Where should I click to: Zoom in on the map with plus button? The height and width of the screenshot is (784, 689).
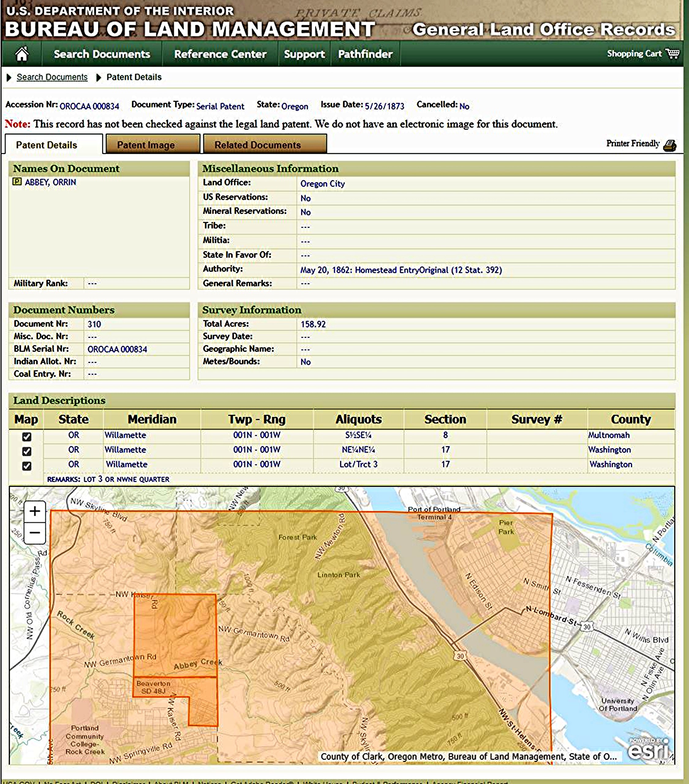[35, 511]
